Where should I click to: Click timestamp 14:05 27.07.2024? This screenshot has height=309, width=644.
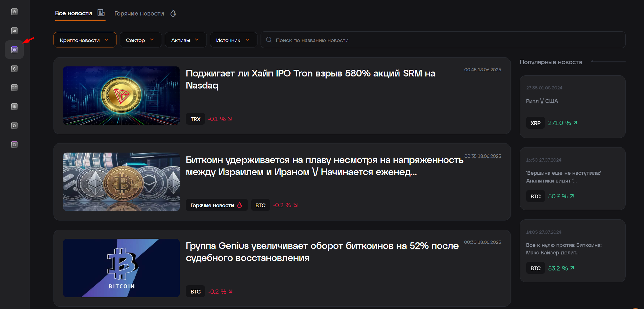(544, 232)
